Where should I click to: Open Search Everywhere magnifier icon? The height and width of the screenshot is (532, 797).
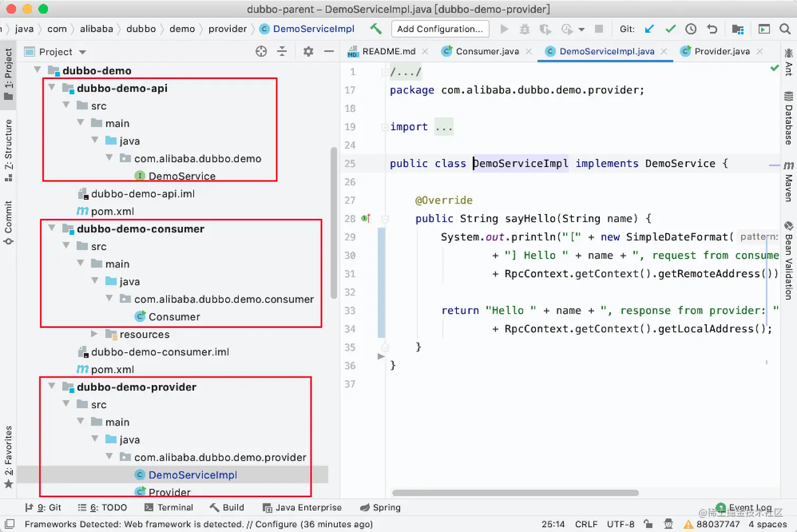point(785,29)
